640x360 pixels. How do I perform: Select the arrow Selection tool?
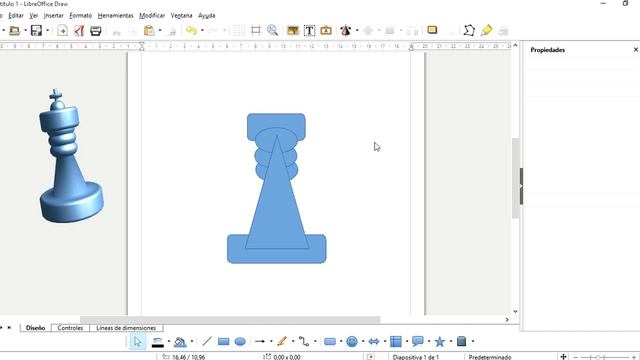[138, 341]
